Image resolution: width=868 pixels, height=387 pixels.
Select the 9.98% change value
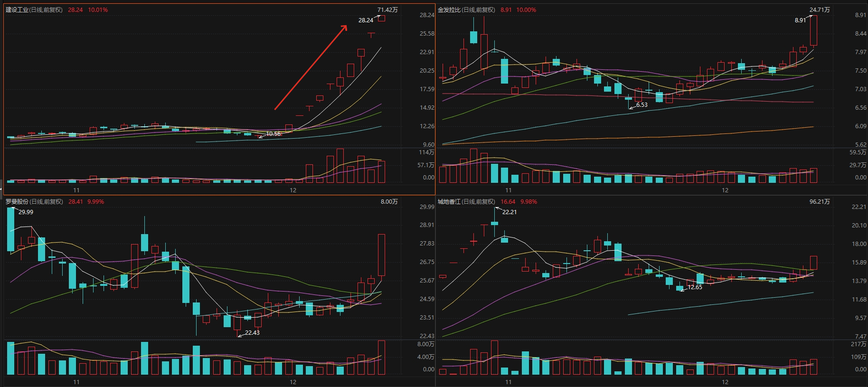tap(528, 201)
